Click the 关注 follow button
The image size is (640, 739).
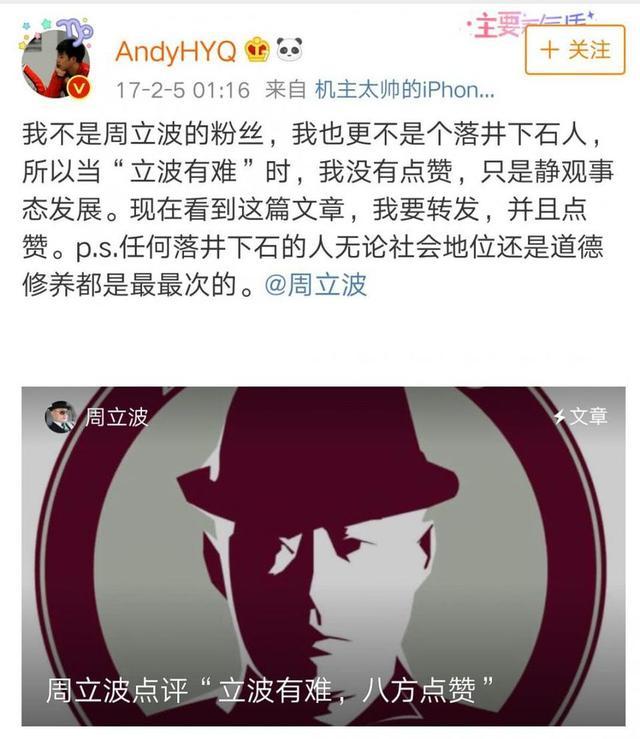575,50
